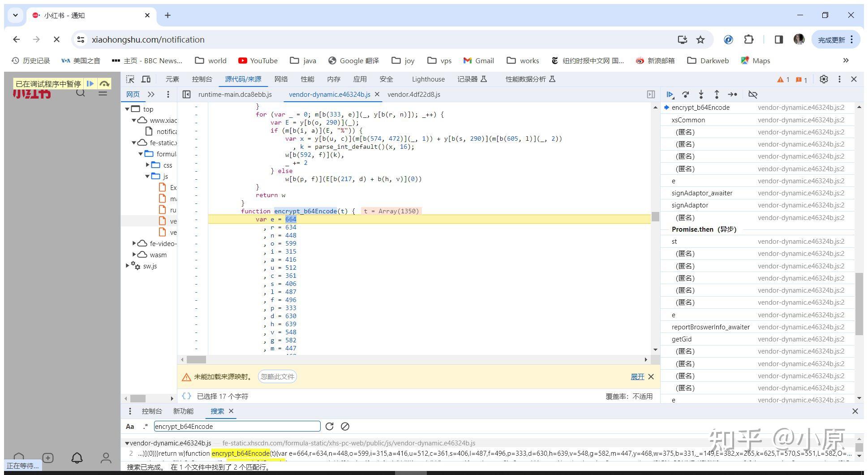Select the vendor.4df22d8.js file tab

pos(413,95)
